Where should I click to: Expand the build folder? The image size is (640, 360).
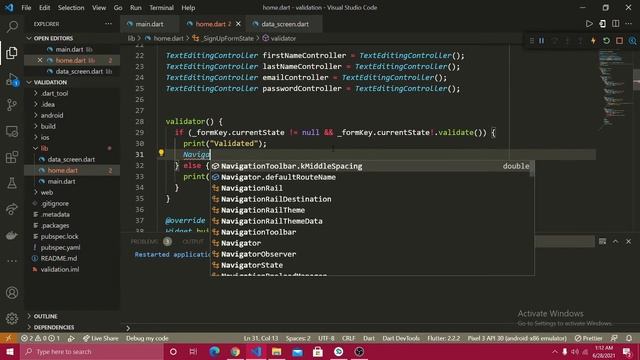(x=36, y=127)
